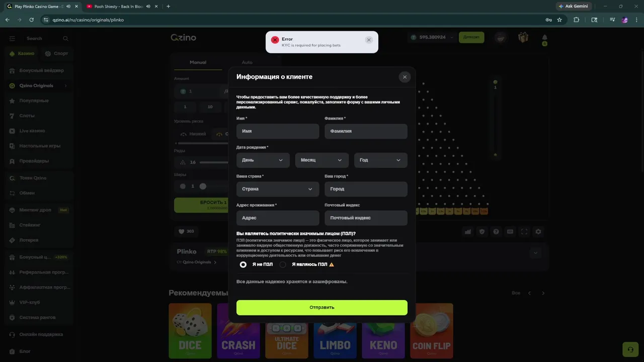Open the День dropdown

263,160
